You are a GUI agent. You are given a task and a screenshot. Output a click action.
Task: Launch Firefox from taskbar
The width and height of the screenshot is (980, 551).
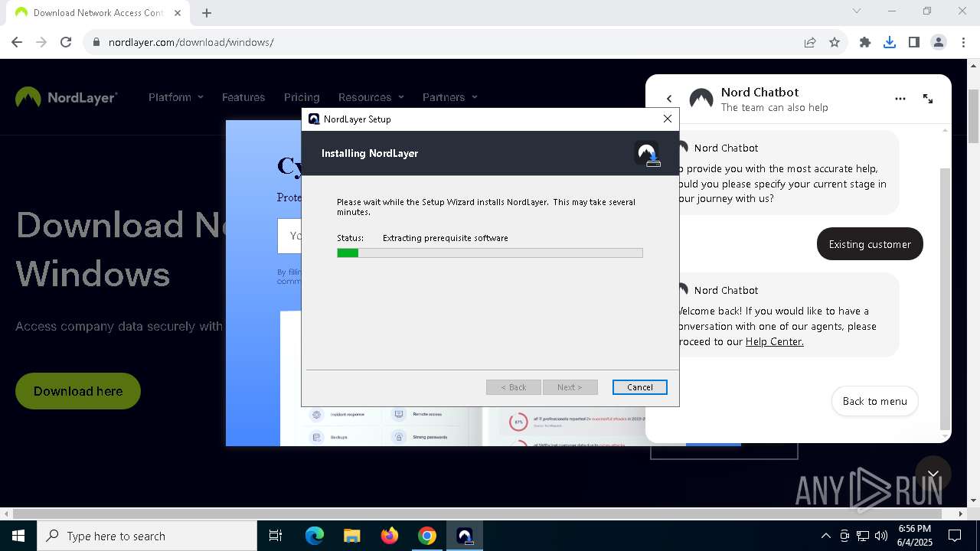(x=390, y=536)
